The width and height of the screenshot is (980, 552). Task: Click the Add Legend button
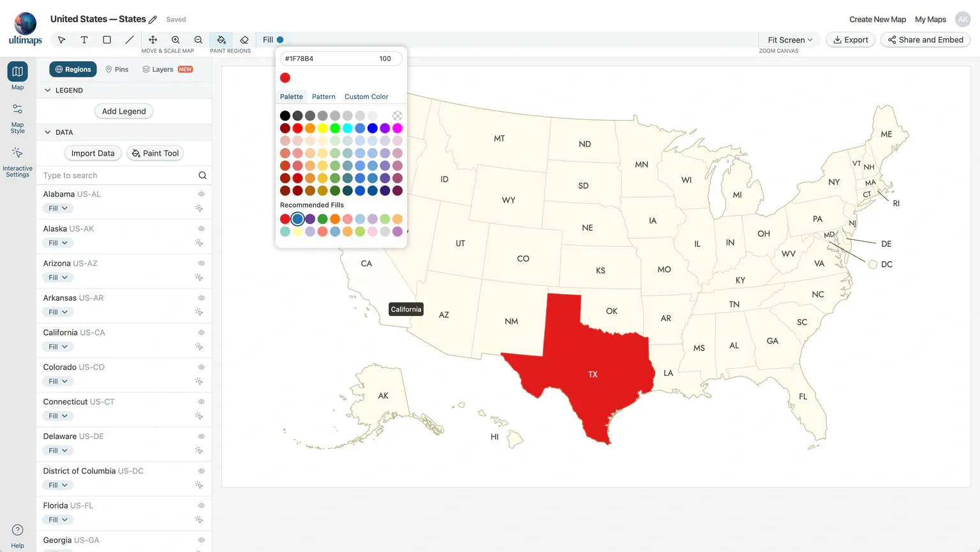coord(124,111)
